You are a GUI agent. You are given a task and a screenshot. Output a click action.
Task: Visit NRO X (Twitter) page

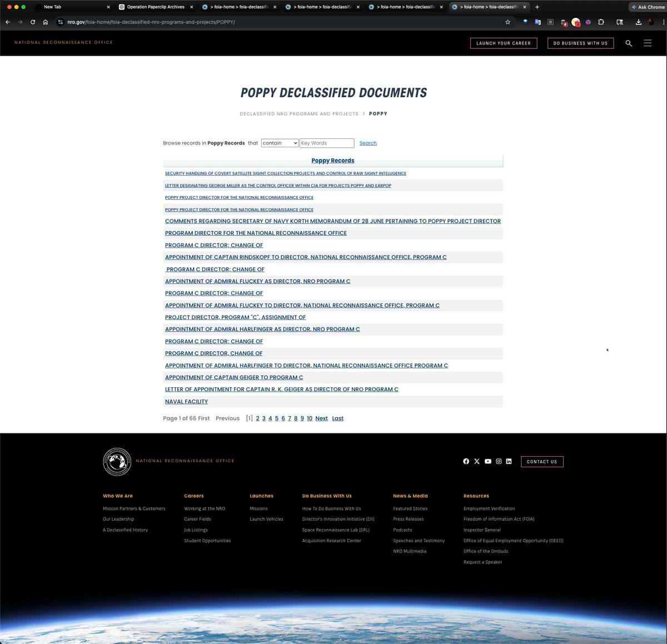(477, 461)
